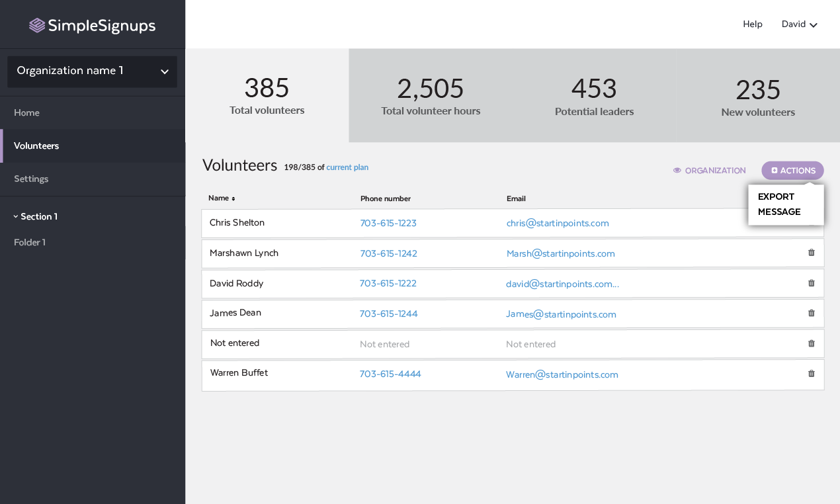Viewport: 840px width, 504px height.
Task: Go to Home in the sidebar
Action: click(x=26, y=112)
